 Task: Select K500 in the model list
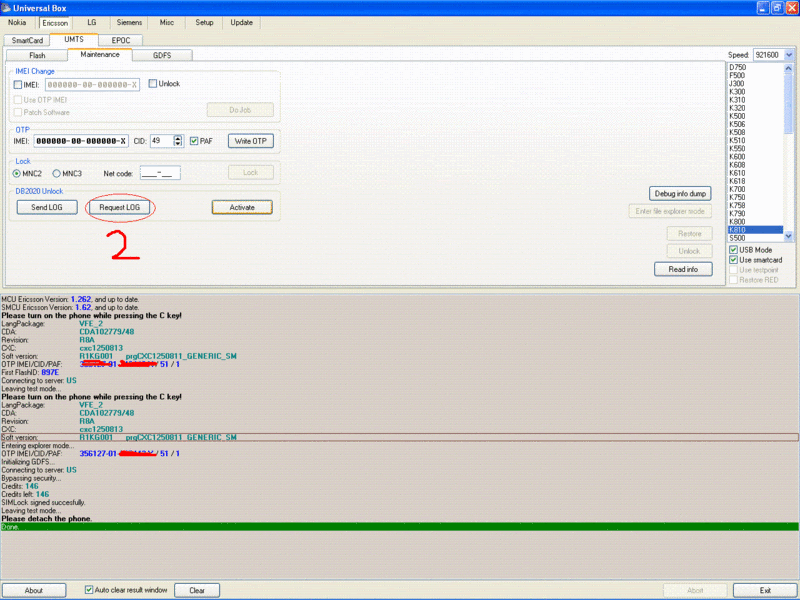[x=755, y=116]
